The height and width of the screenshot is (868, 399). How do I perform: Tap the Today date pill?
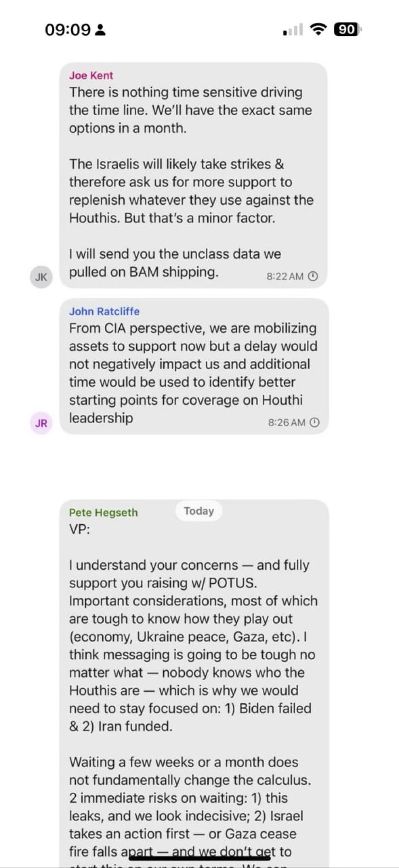point(199,511)
